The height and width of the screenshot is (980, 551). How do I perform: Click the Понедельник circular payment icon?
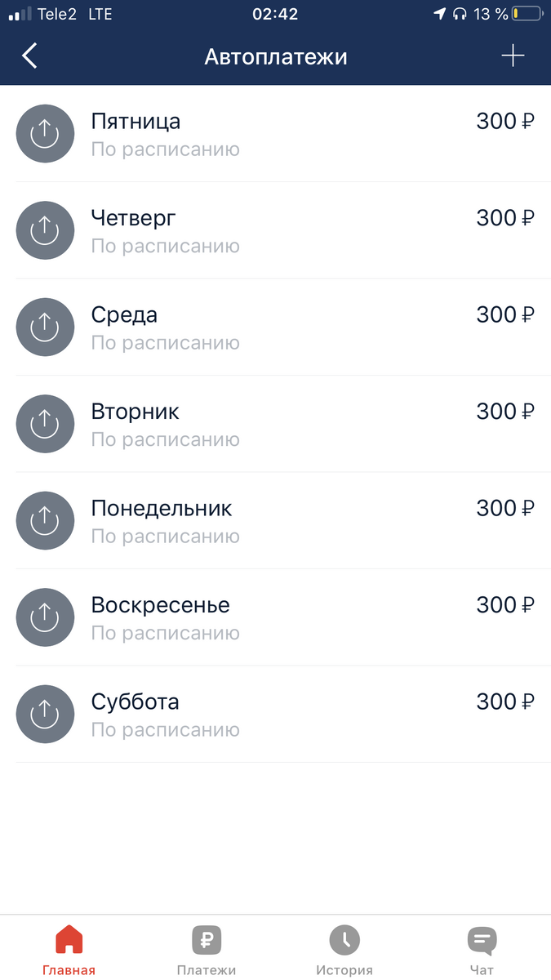[x=45, y=520]
